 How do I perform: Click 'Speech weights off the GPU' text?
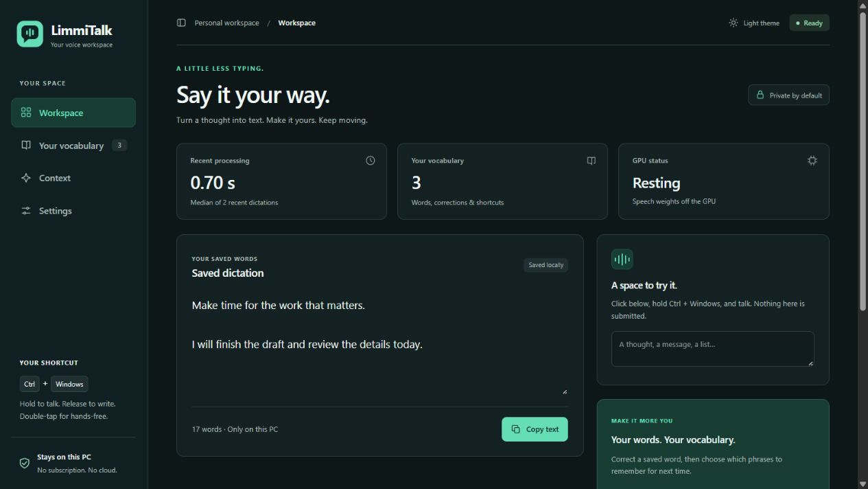tap(674, 201)
